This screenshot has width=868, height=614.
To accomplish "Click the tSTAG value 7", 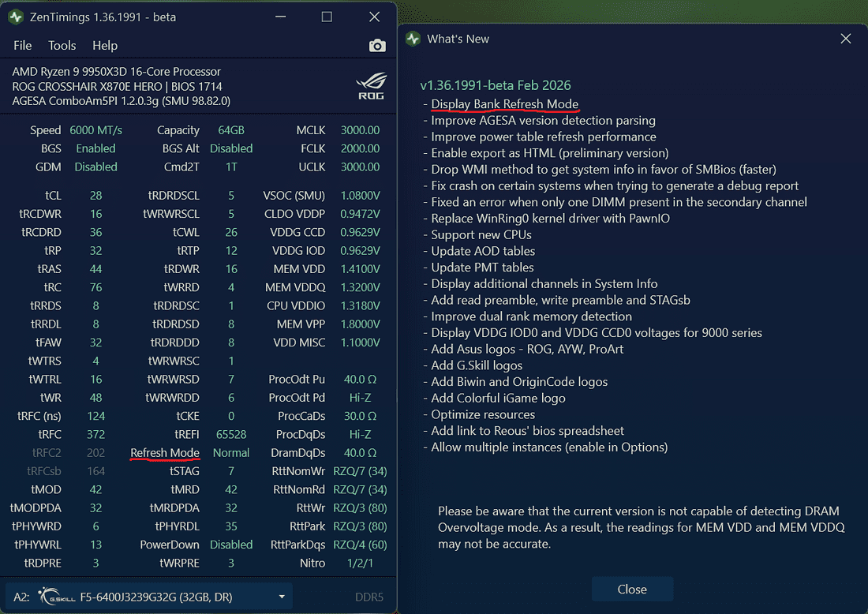I will [231, 471].
